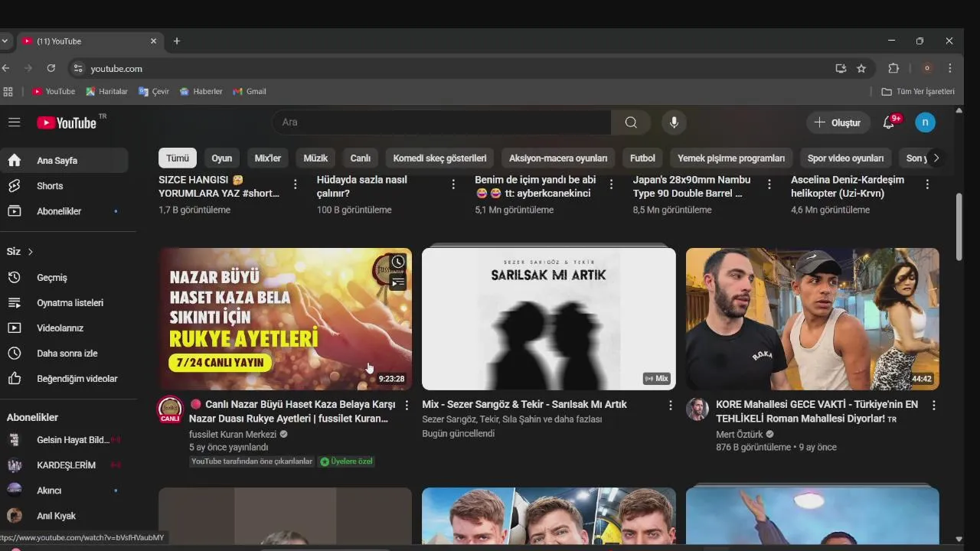Expand the Siz section
Image resolution: width=980 pixels, height=551 pixels.
pyautogui.click(x=21, y=252)
